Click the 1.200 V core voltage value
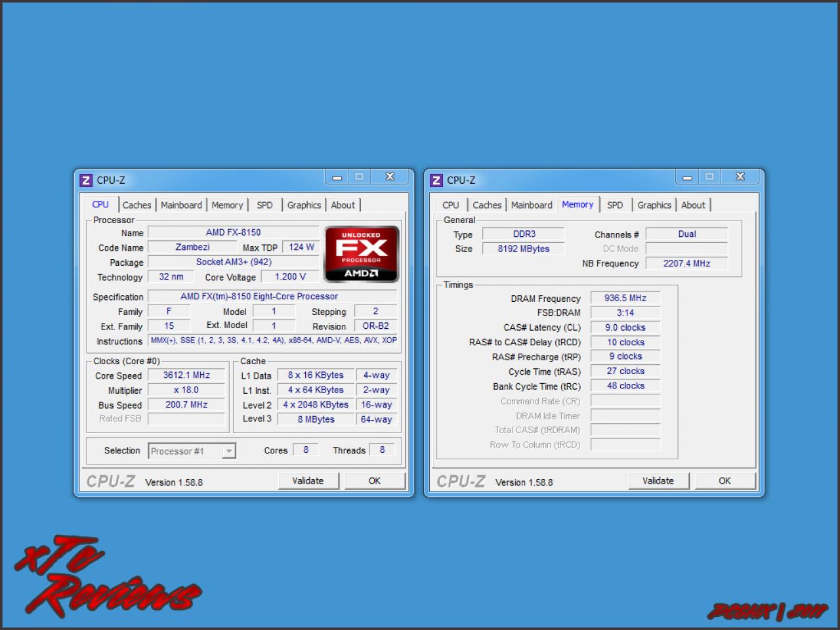The height and width of the screenshot is (630, 840). point(290,277)
